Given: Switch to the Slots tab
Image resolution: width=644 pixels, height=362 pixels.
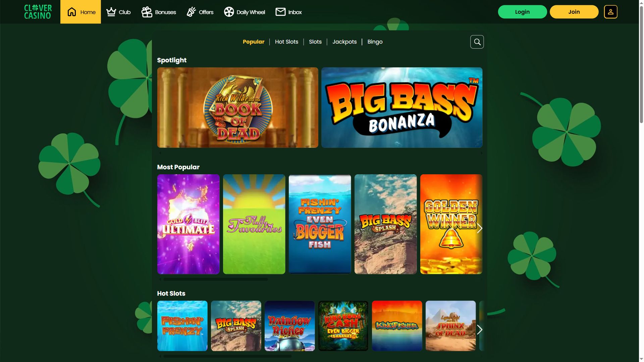Looking at the screenshot, I should coord(315,42).
